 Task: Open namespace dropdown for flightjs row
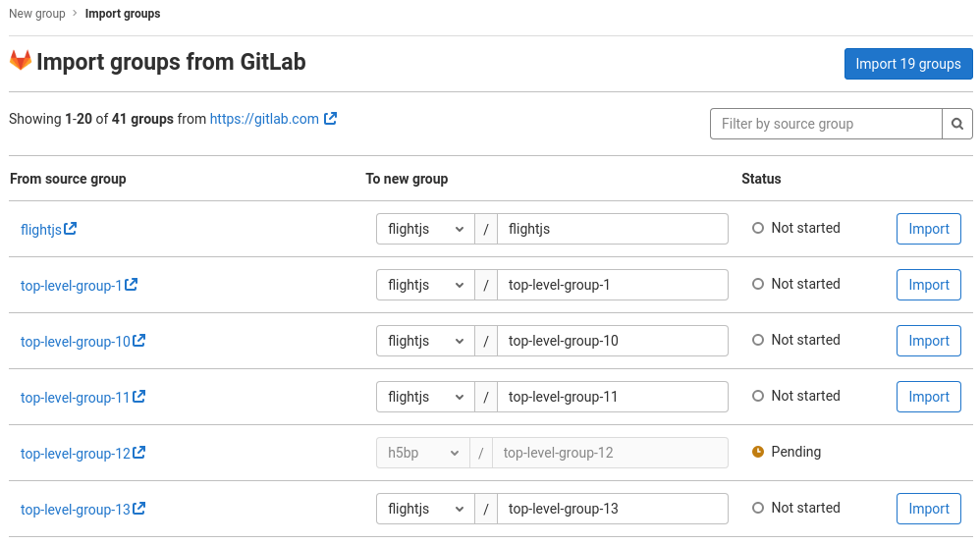click(425, 229)
